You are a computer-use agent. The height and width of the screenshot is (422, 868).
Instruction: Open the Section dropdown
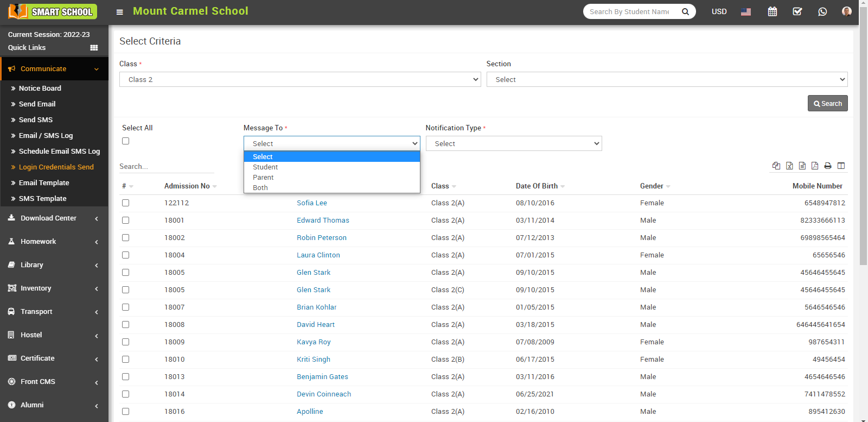tap(666, 79)
